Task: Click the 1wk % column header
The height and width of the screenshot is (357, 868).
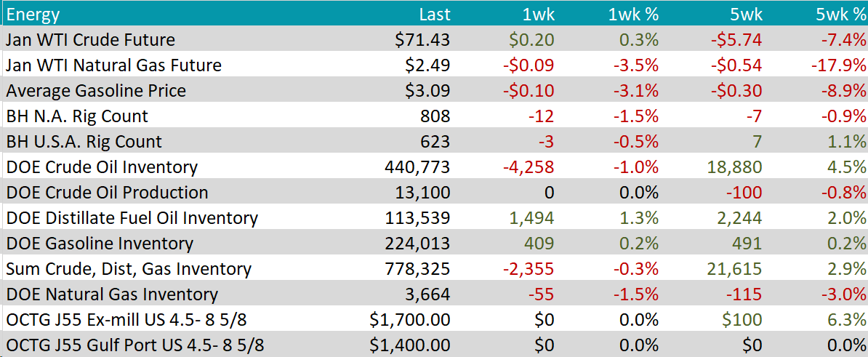Action: click(x=633, y=15)
